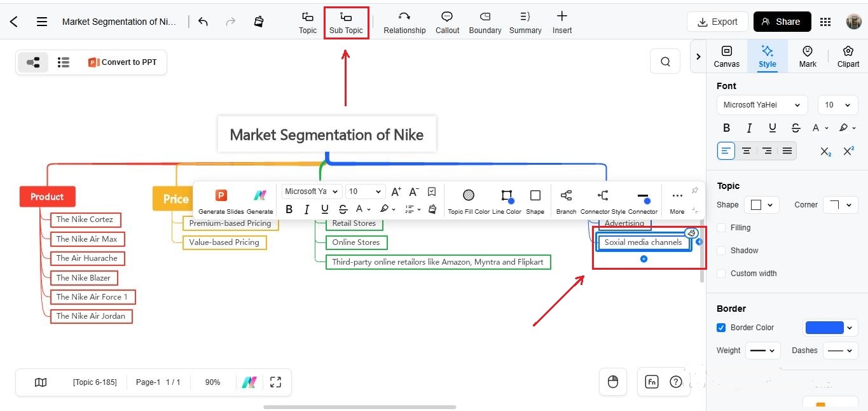The width and height of the screenshot is (868, 411).
Task: Open Branch options in floating toolbar
Action: tap(566, 201)
